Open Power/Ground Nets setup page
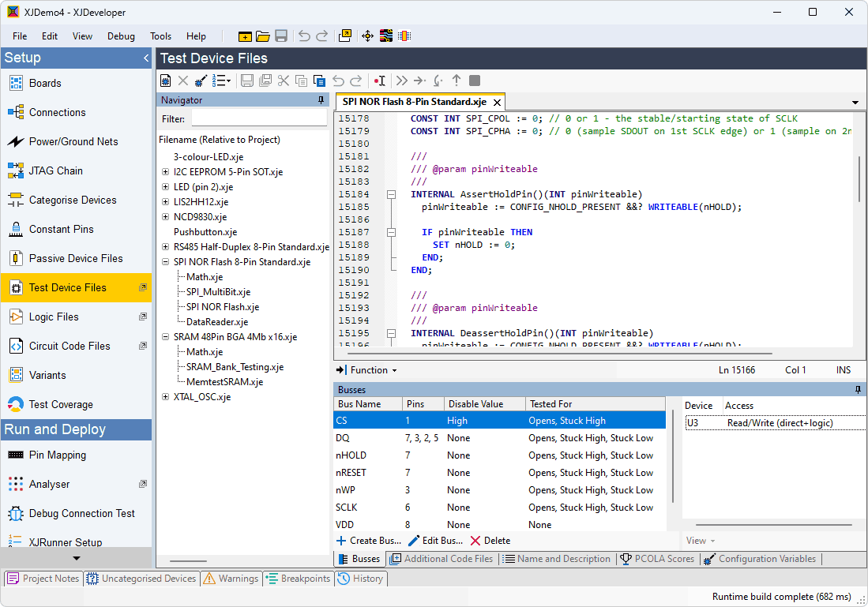This screenshot has height=607, width=868. (x=77, y=141)
